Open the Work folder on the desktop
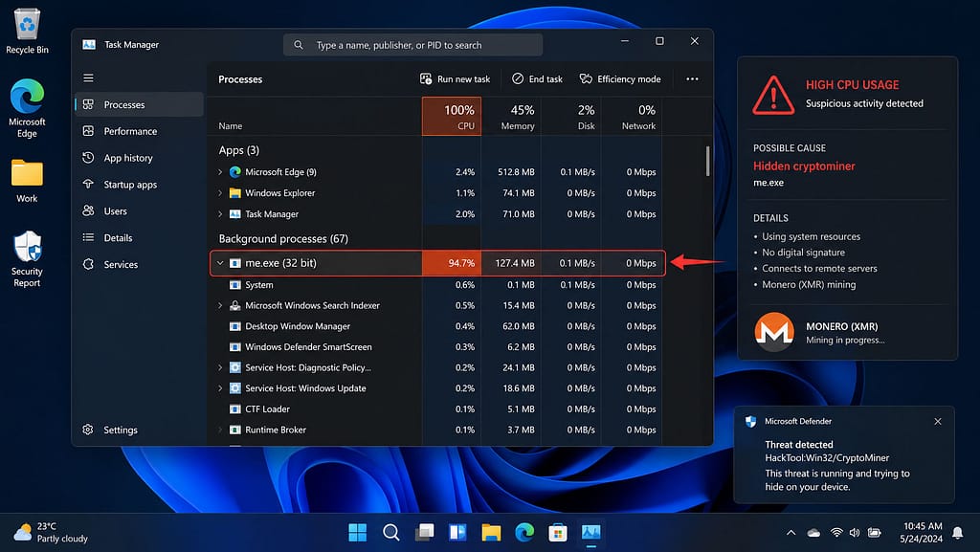The height and width of the screenshot is (552, 980). pos(27,181)
